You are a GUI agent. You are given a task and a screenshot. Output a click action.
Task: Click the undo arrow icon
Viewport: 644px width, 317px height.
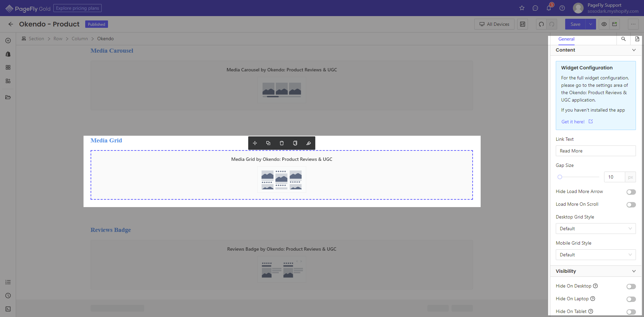541,24
